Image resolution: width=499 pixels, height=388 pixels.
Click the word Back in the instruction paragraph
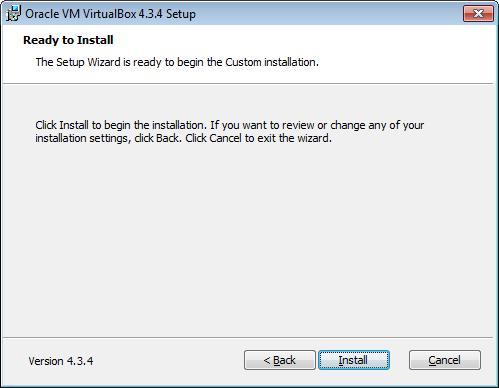point(169,138)
